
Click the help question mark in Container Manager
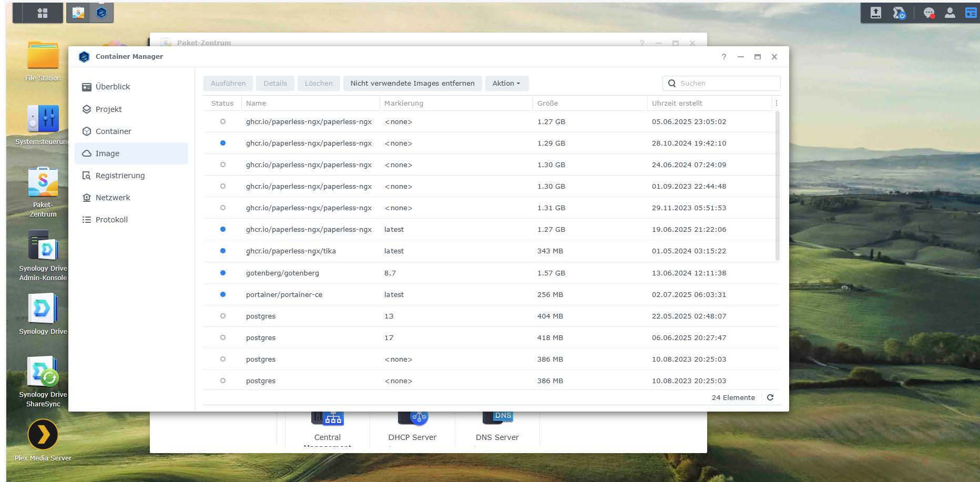(724, 57)
